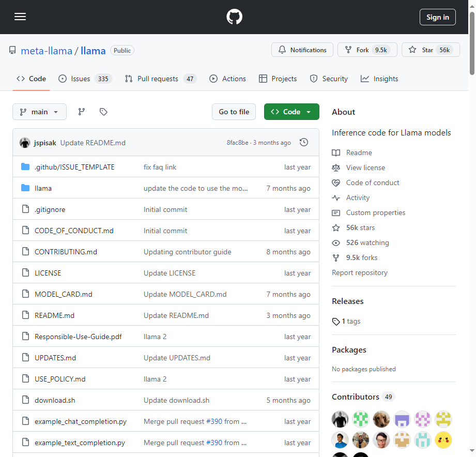Click the Sign in button

coord(437,17)
